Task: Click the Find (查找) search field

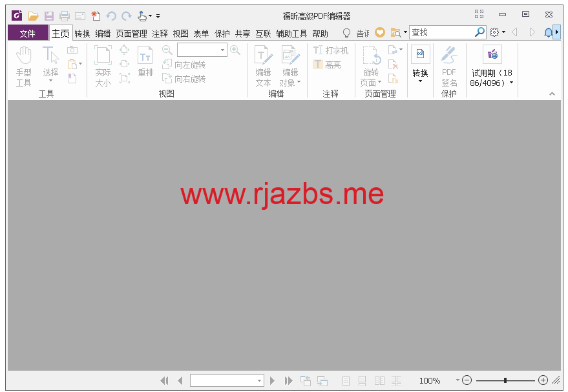Action: [442, 32]
